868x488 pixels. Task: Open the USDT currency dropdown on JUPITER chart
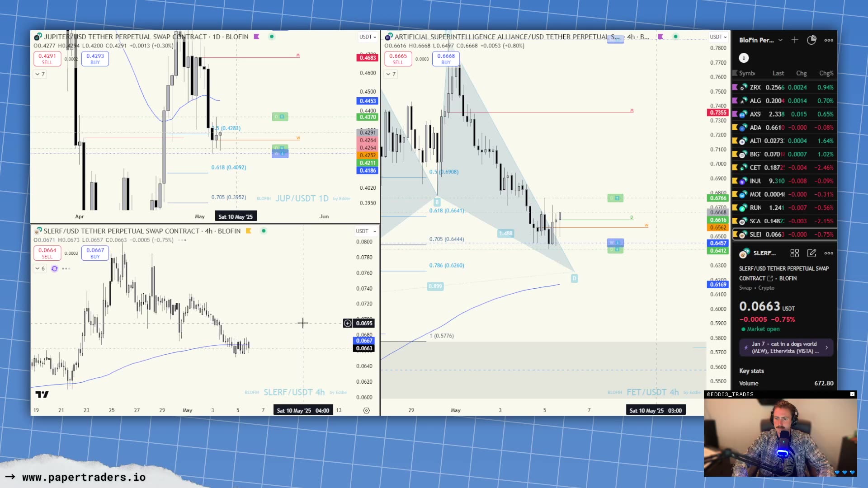pyautogui.click(x=368, y=37)
